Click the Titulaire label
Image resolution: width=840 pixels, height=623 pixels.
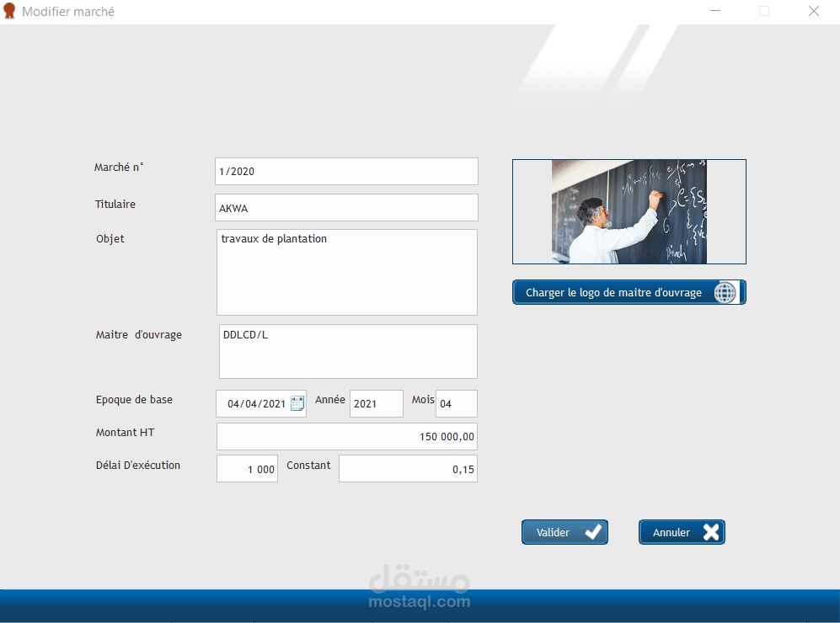(x=115, y=204)
